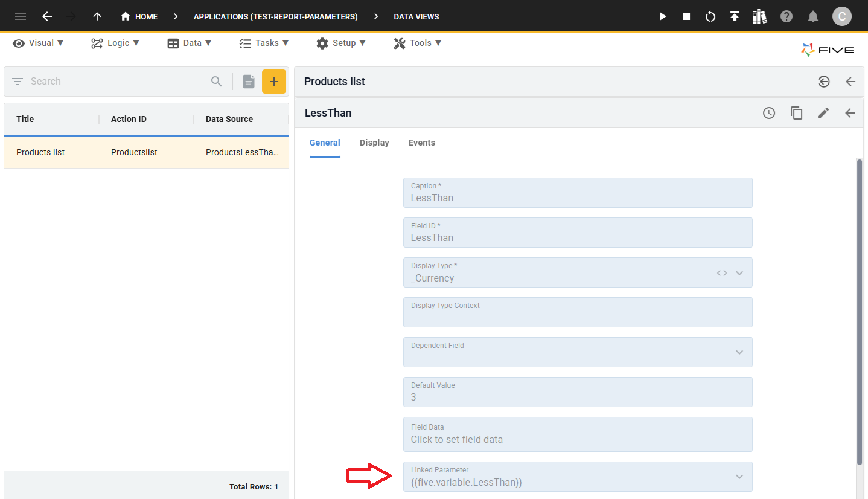The image size is (868, 499).
Task: Add a new data view with plus button
Action: [273, 82]
